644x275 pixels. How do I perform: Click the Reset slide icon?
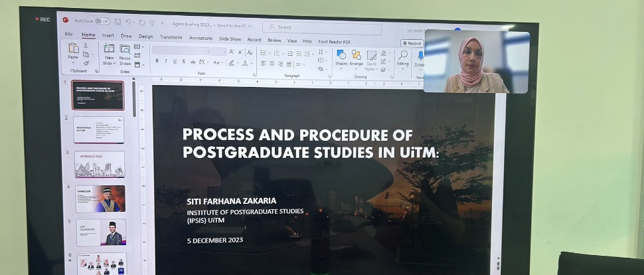(137, 56)
